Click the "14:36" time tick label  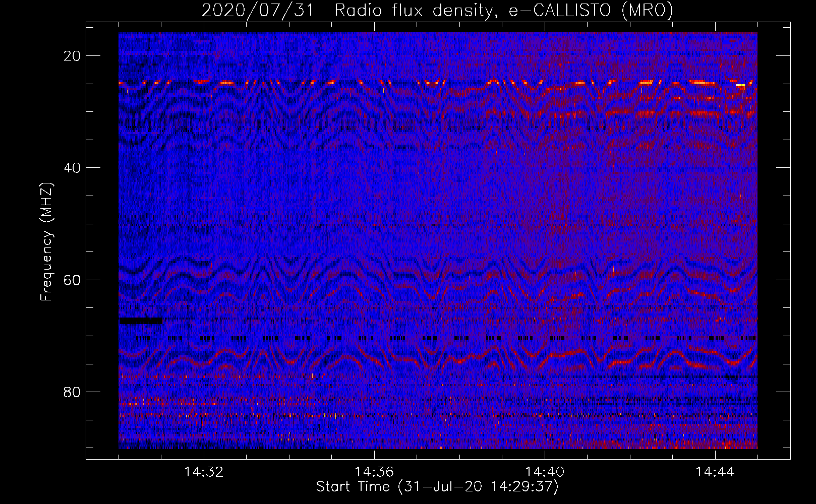click(374, 472)
